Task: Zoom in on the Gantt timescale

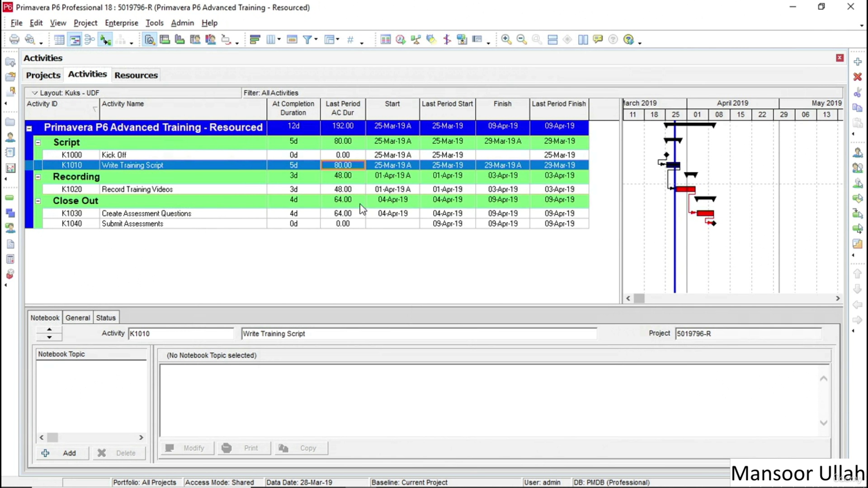Action: pyautogui.click(x=506, y=40)
